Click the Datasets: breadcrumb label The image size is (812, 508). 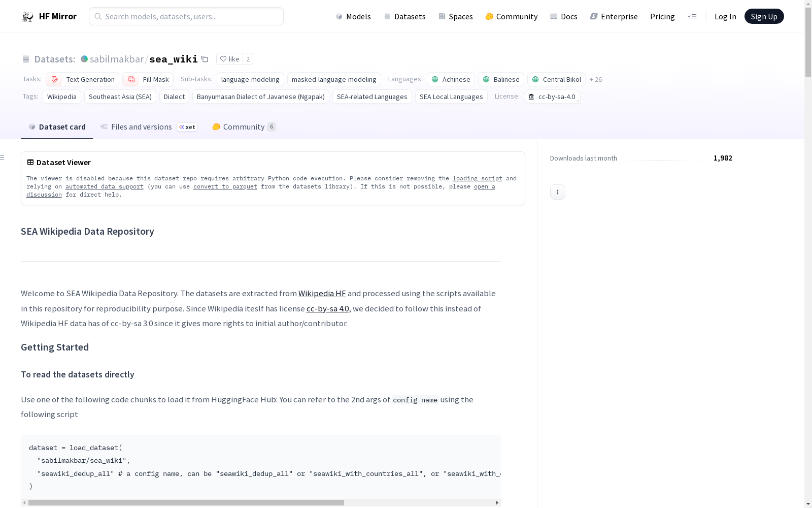[54, 59]
